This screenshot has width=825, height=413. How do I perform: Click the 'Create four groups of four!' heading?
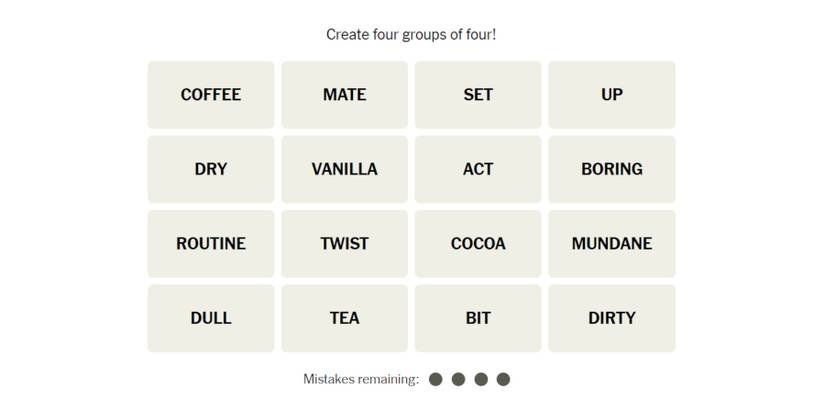[411, 35]
